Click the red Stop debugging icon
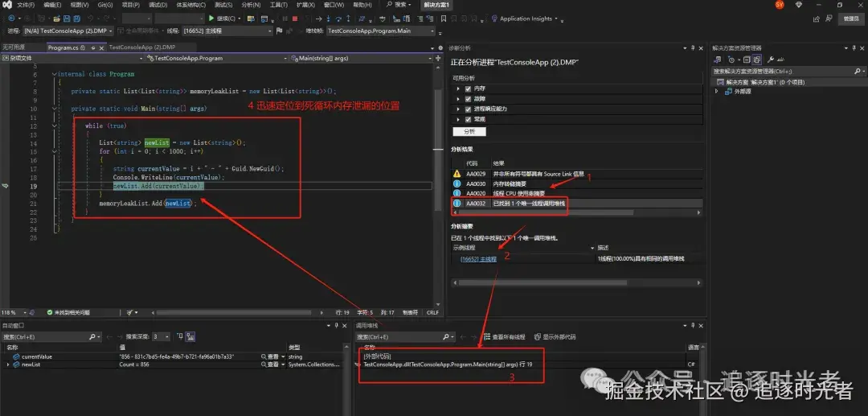This screenshot has height=416, width=868. point(295,19)
